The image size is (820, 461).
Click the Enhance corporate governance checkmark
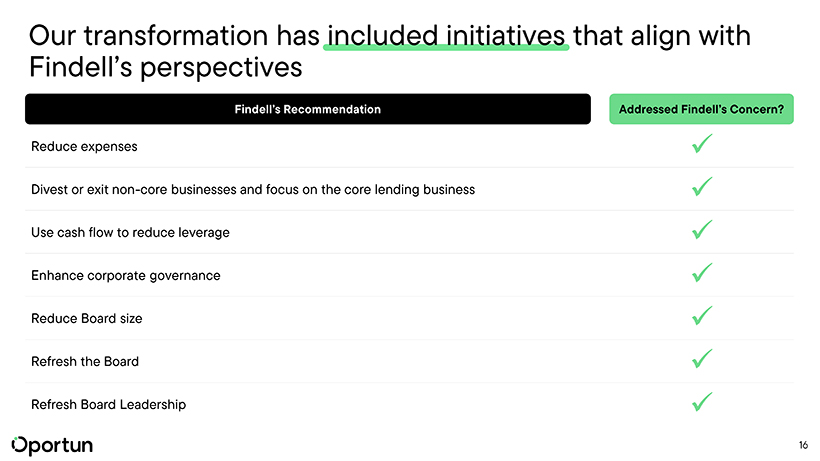point(701,274)
